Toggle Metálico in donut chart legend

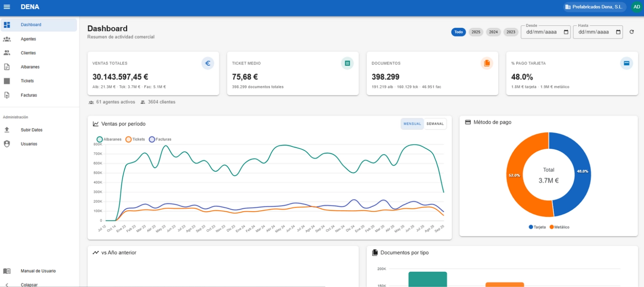(x=559, y=227)
